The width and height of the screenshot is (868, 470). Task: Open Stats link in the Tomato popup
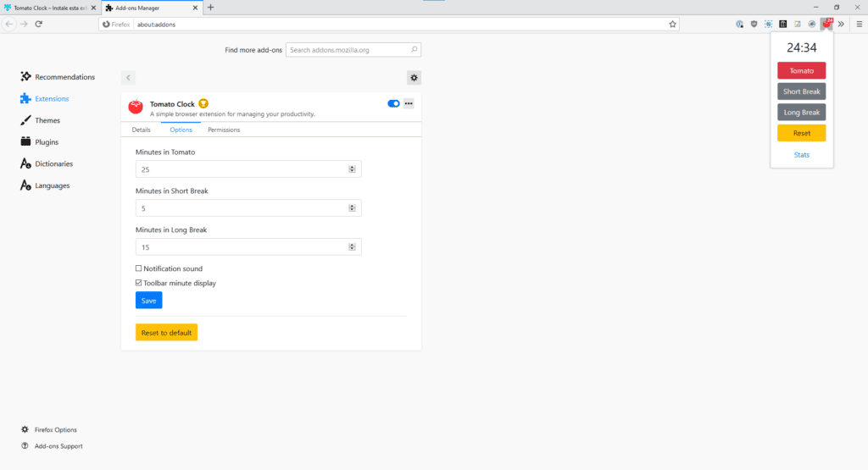click(x=802, y=155)
